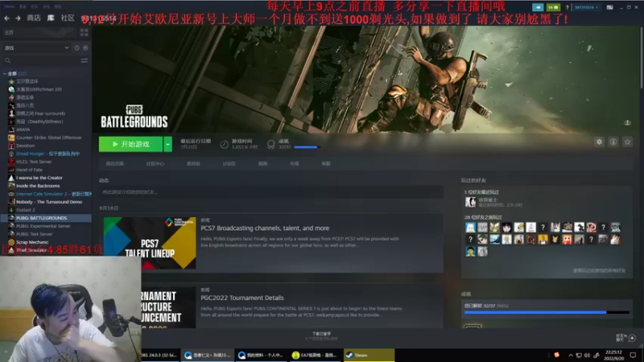Click the recently played friend's avatar
Viewport: 644px width, 362px height.
point(470,202)
